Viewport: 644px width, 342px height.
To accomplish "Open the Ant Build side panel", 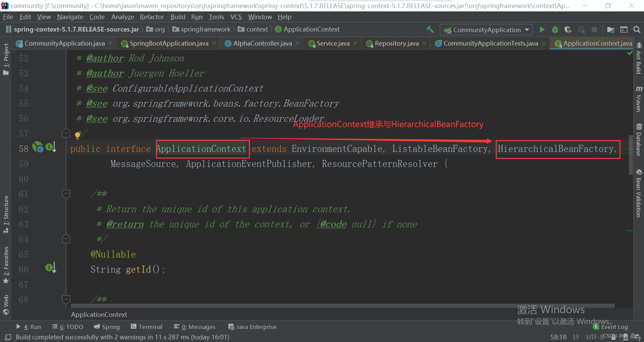I will (639, 58).
